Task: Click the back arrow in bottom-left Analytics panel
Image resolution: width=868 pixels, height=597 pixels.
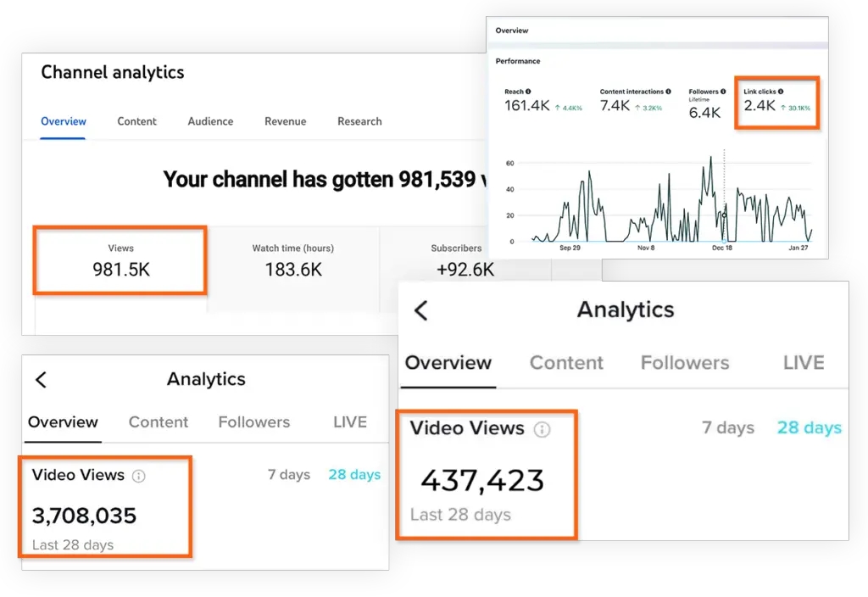Action: (41, 380)
